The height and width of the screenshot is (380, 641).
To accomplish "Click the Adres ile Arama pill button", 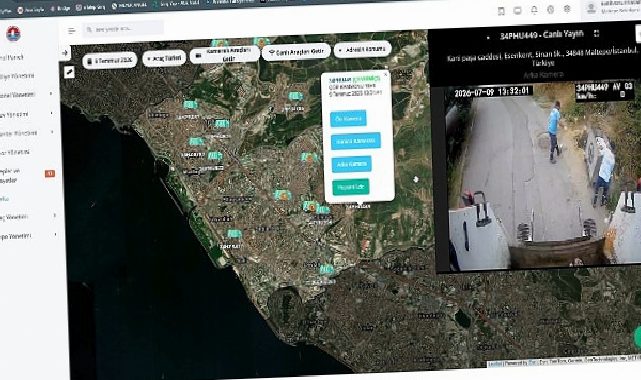I will (x=363, y=49).
